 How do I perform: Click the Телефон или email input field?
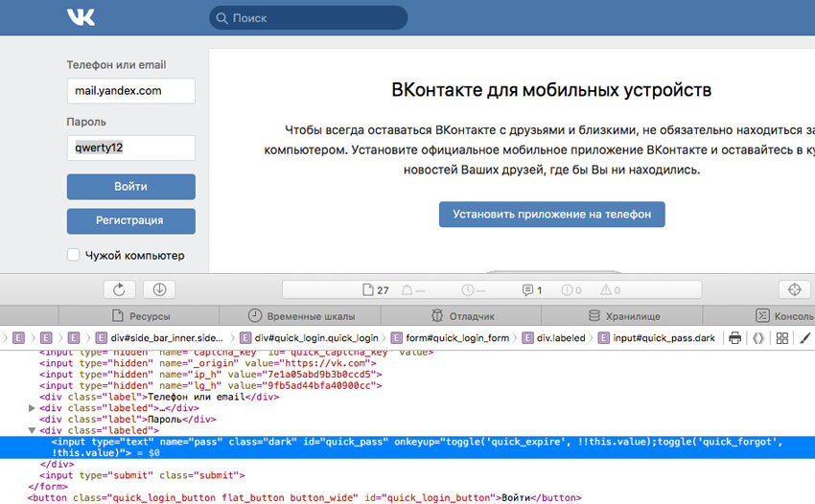pyautogui.click(x=131, y=91)
